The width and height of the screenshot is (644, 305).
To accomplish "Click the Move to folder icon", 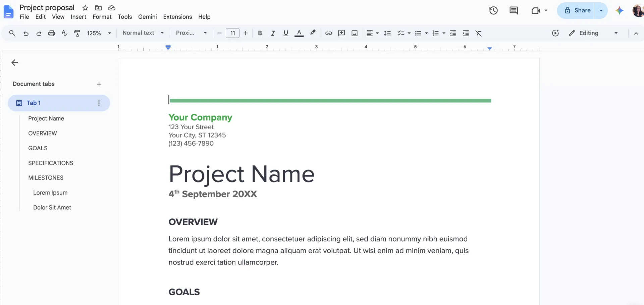I will click(98, 8).
